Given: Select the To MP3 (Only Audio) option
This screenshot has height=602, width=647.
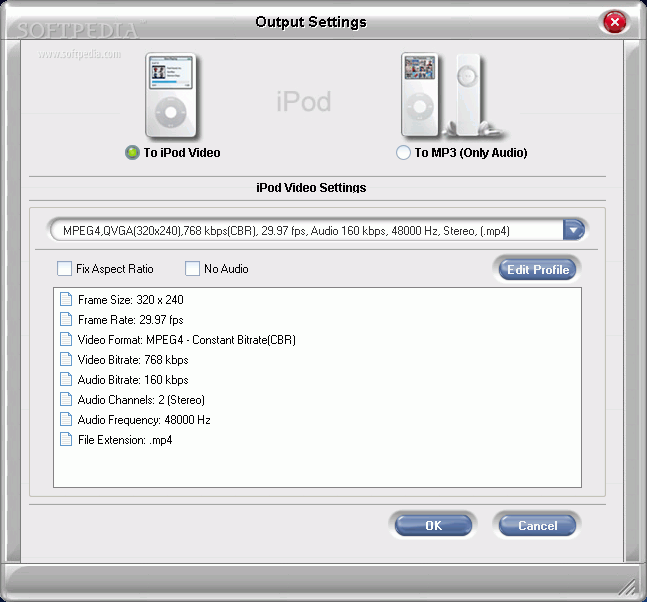Looking at the screenshot, I should pos(403,153).
